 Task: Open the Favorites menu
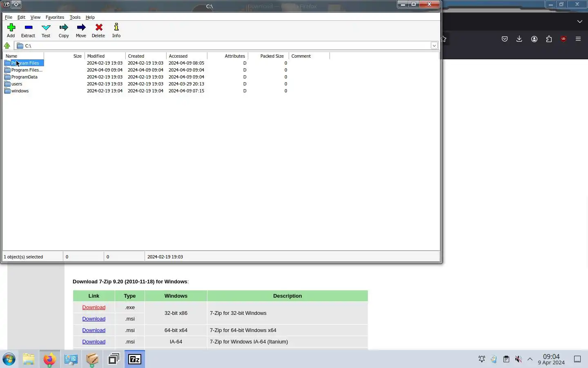click(x=55, y=17)
